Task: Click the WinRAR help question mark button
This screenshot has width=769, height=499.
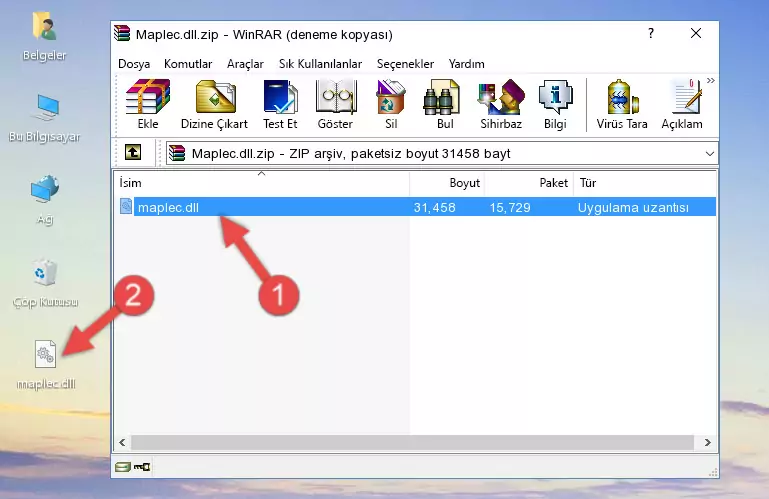Action: pyautogui.click(x=651, y=33)
